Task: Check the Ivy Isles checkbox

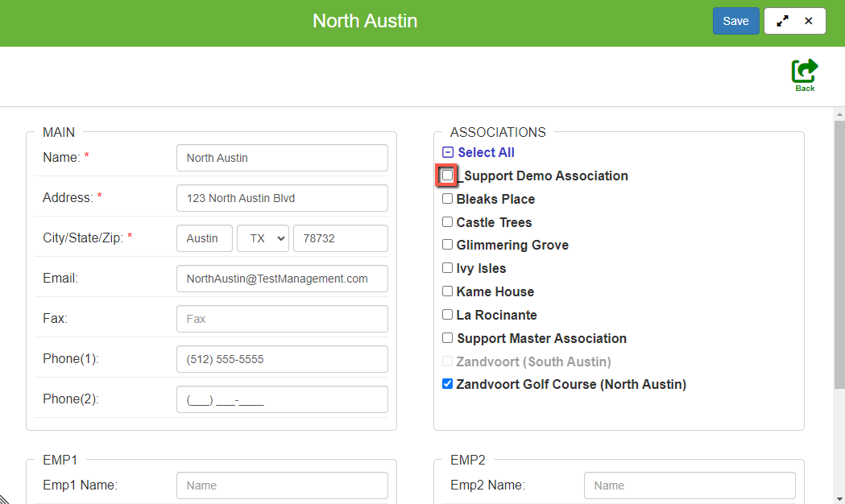Action: (x=447, y=267)
